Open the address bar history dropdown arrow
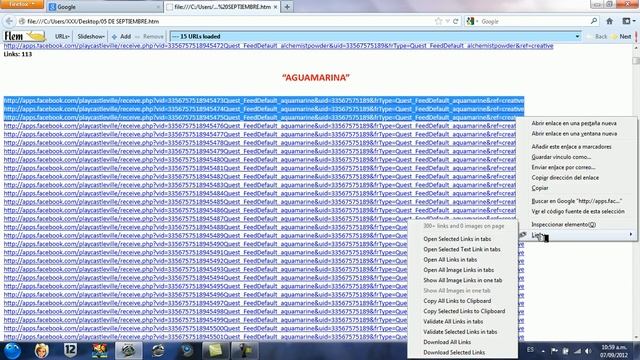Viewport: 640px width, 360px height. tap(447, 21)
